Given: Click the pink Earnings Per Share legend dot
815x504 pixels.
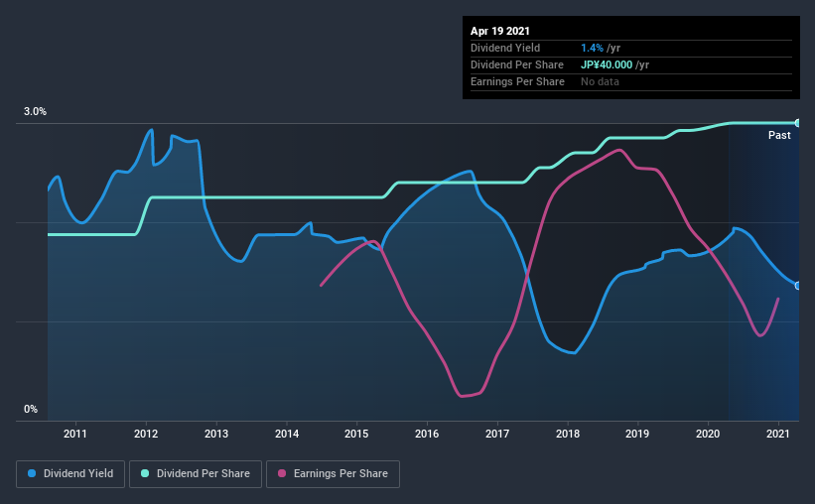Looking at the screenshot, I should pos(282,473).
